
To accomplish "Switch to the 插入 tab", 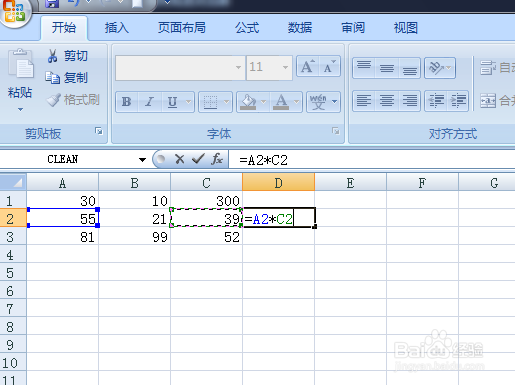I will (117, 28).
